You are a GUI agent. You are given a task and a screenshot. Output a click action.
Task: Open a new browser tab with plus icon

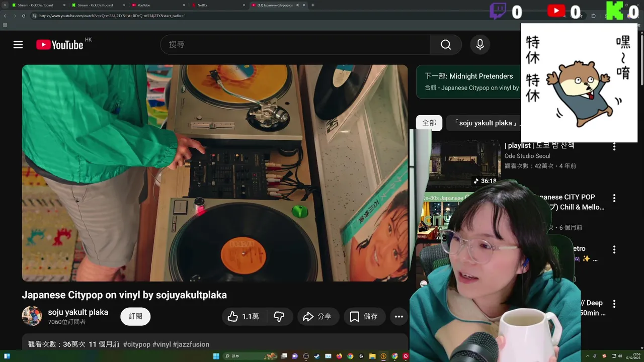click(x=313, y=5)
